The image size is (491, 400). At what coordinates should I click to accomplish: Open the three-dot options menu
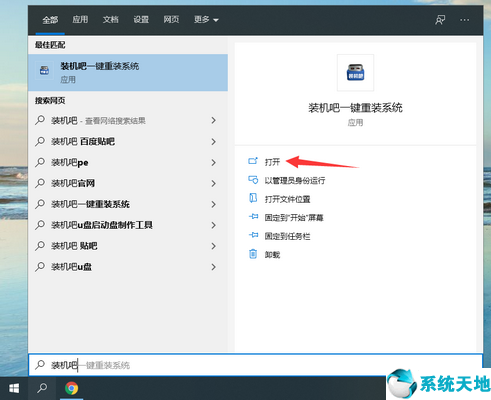point(465,20)
